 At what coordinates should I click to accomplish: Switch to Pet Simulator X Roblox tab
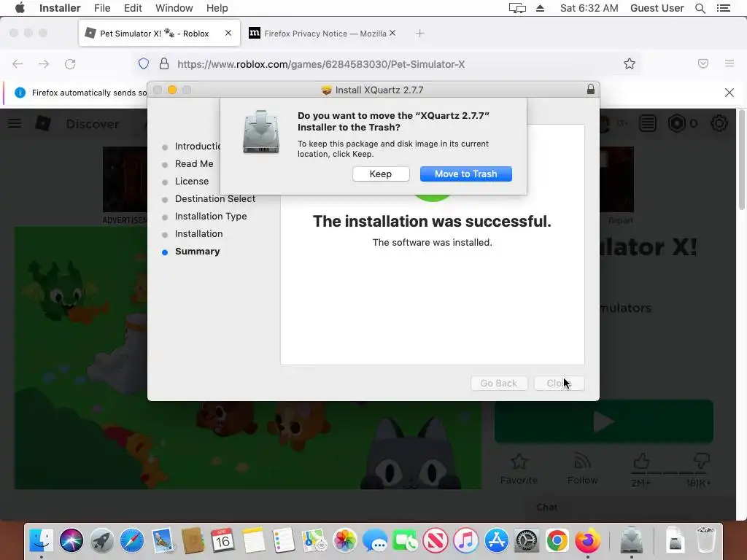click(x=159, y=34)
